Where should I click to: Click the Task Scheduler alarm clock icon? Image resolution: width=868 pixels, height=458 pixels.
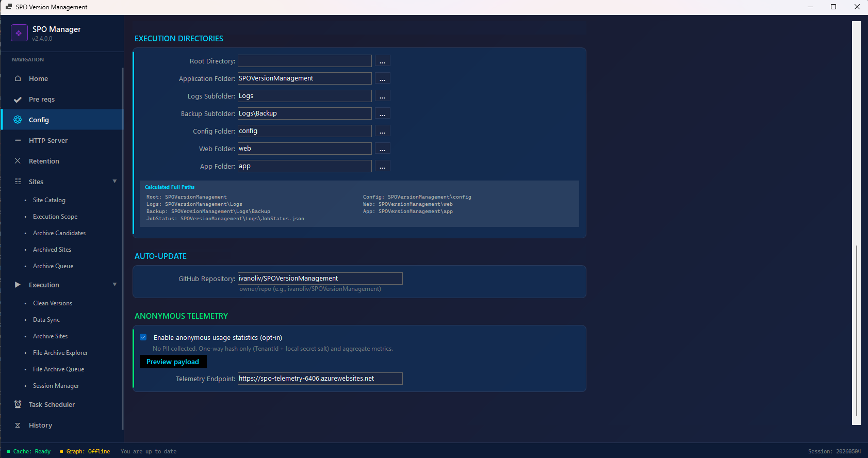pyautogui.click(x=18, y=404)
